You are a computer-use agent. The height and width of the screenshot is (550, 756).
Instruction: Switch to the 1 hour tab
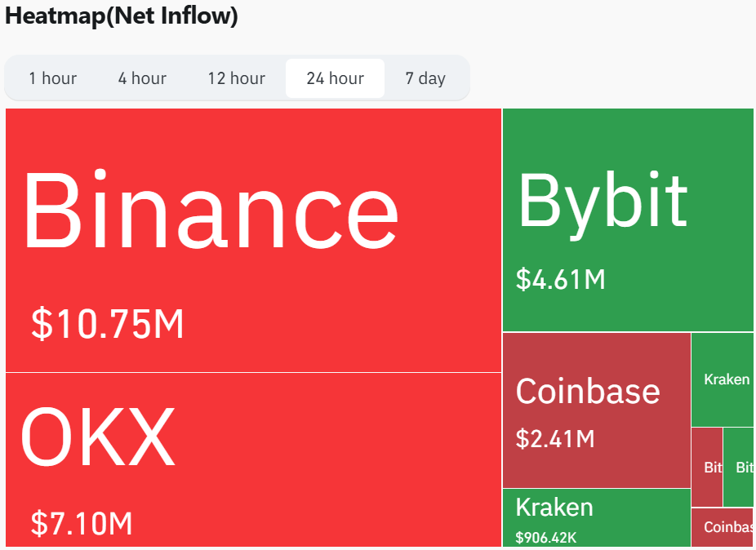pos(52,78)
